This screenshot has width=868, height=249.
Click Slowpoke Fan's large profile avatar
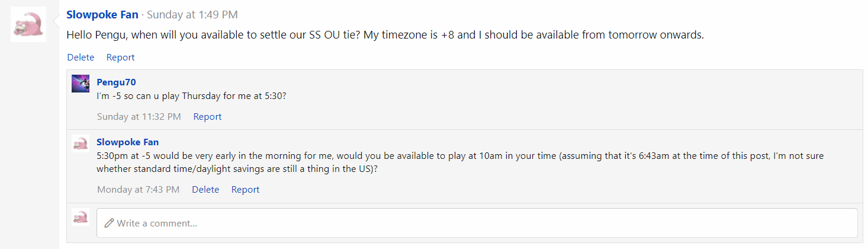click(28, 24)
